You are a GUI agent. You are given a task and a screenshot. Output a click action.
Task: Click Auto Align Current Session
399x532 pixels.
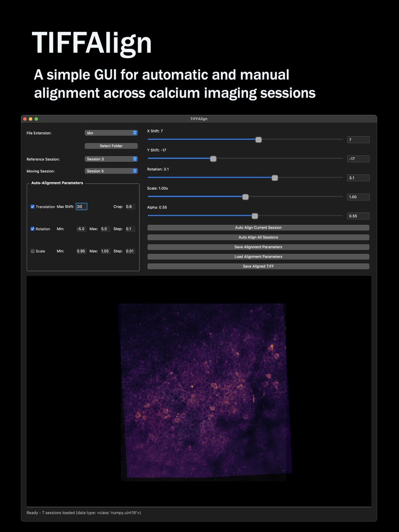[258, 227]
